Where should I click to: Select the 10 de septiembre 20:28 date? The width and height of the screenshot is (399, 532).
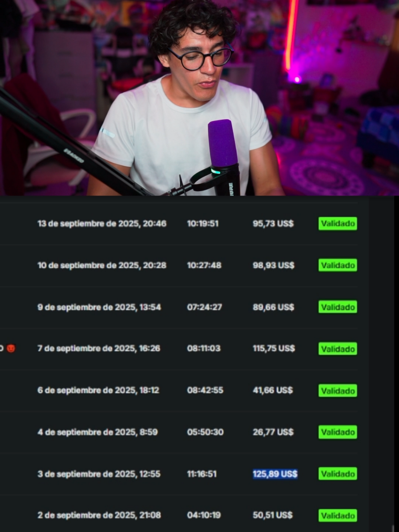click(102, 265)
